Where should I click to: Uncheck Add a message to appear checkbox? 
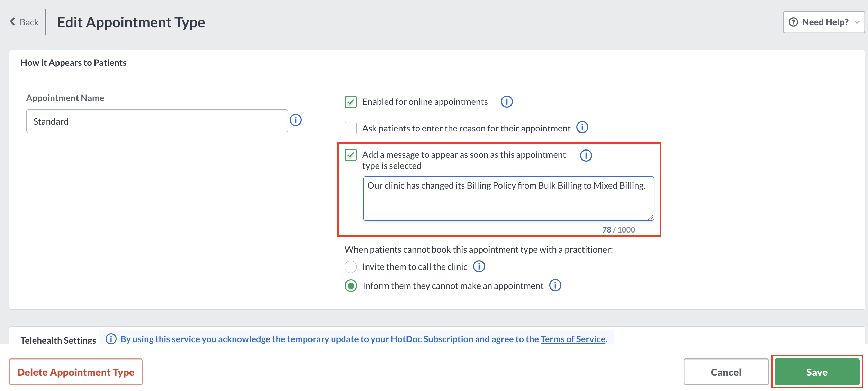pos(351,155)
